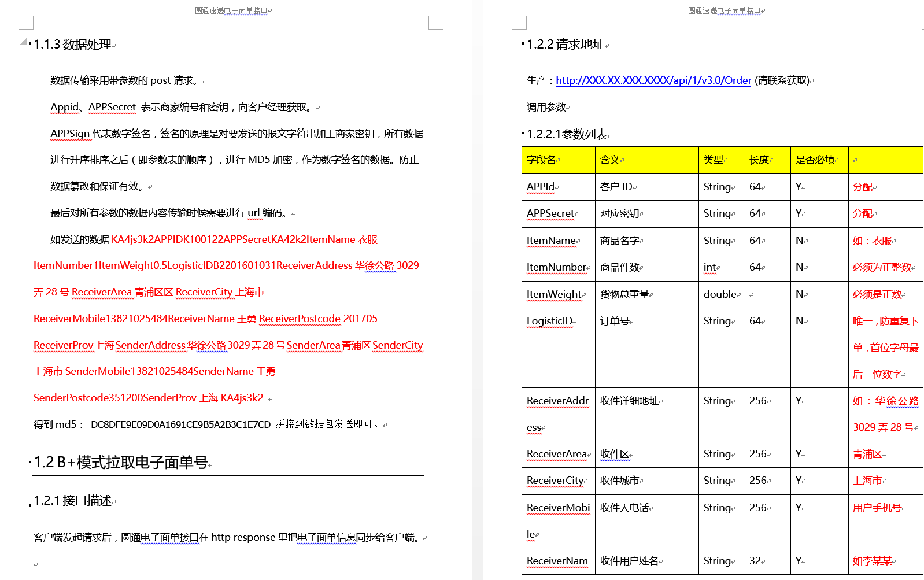Click the 'ItemNumber' field name cell

(x=559, y=268)
